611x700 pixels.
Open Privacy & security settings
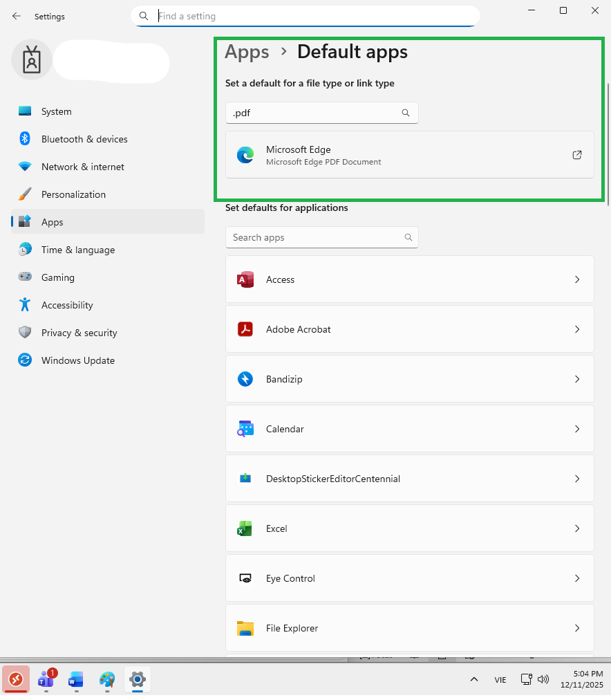[108, 333]
